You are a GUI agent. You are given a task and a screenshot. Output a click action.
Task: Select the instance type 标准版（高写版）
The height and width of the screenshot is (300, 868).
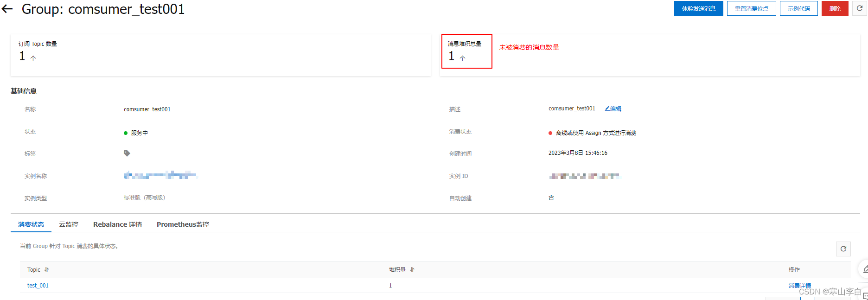point(145,198)
